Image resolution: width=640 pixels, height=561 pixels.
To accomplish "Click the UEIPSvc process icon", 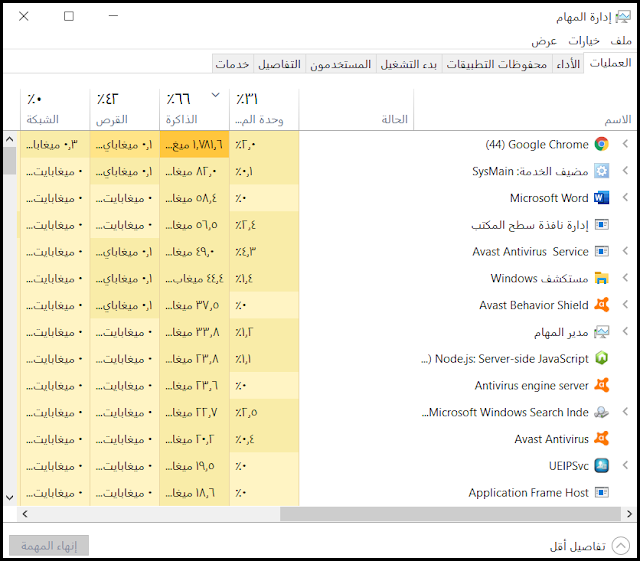I will coord(601,466).
